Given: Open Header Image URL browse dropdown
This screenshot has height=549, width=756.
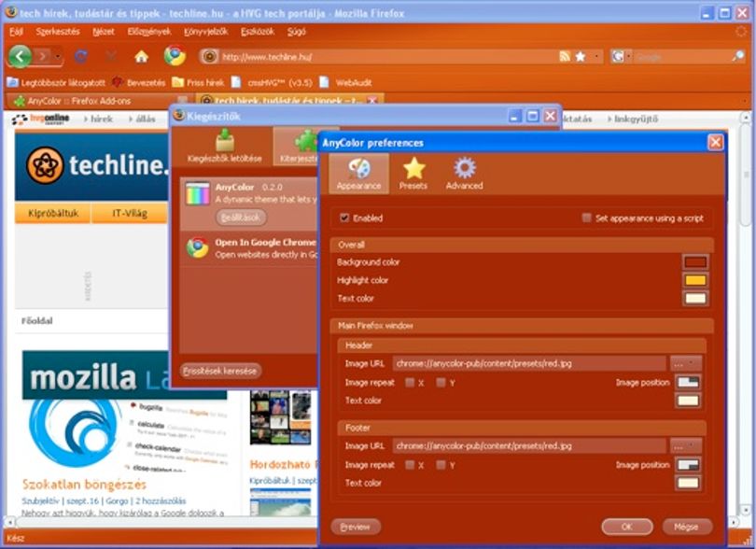Looking at the screenshot, I should point(686,364).
